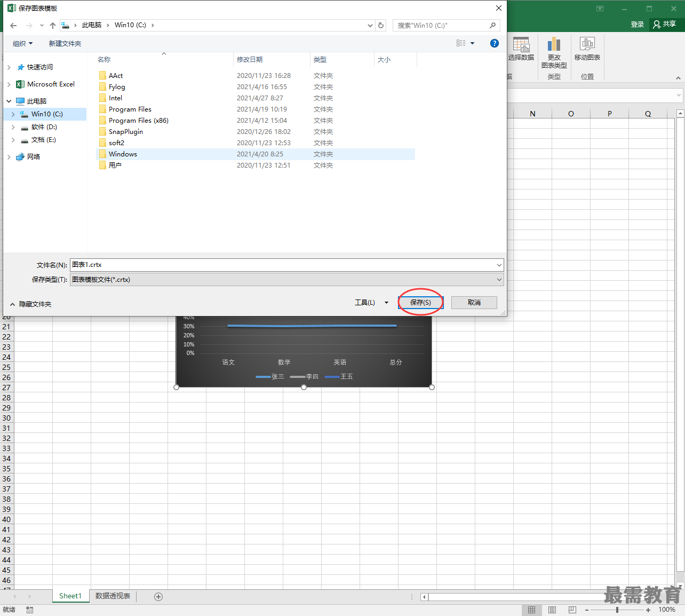685x616 pixels.
Task: Open the ribbon display options icon
Action: coord(600,9)
